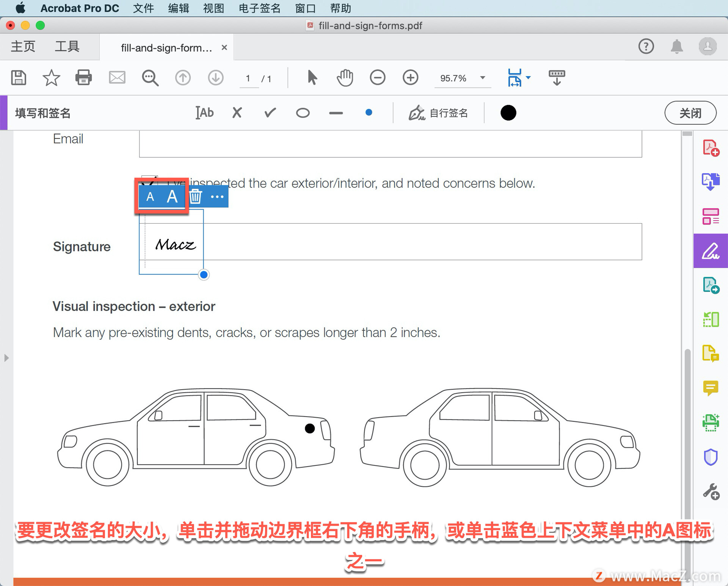Open the Protect shield tool
Screen dimensions: 728x586
[x=711, y=457]
